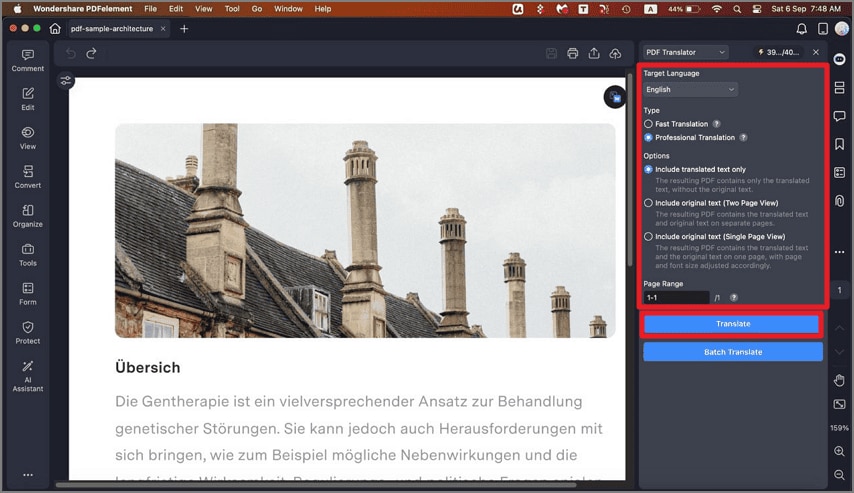Open the thumbnails panel on right rail
The image size is (854, 493).
(839, 87)
